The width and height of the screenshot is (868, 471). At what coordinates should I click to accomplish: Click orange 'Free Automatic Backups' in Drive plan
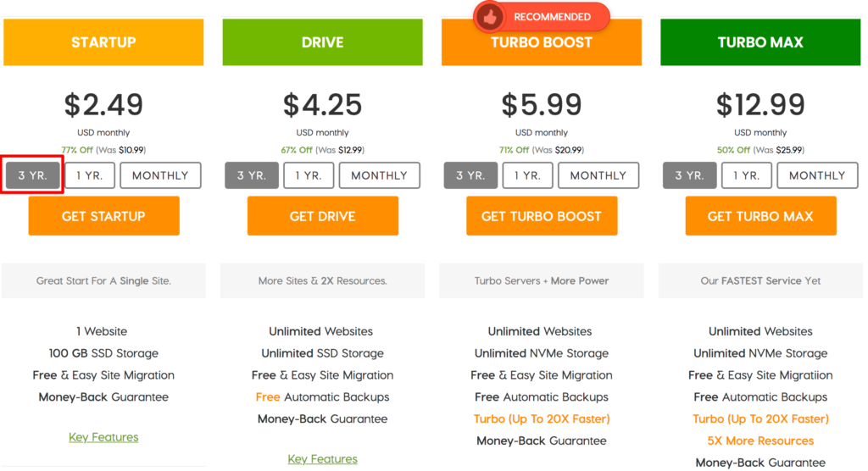click(x=323, y=396)
